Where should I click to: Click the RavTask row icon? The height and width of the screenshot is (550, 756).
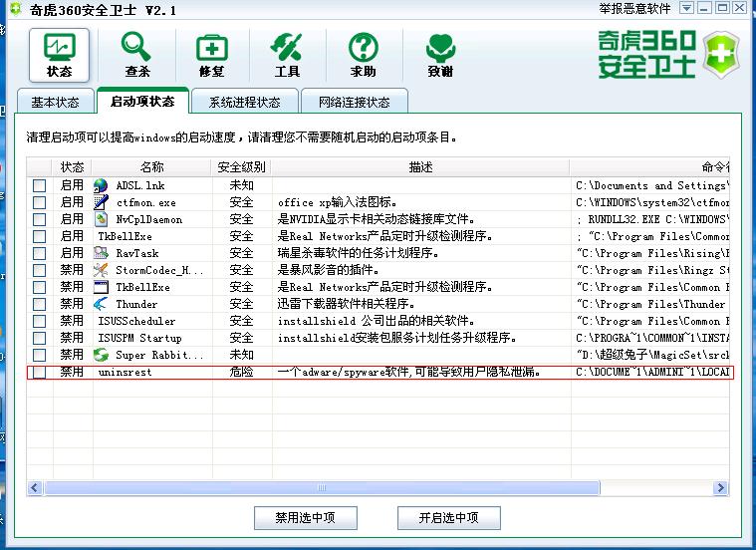coord(101,253)
